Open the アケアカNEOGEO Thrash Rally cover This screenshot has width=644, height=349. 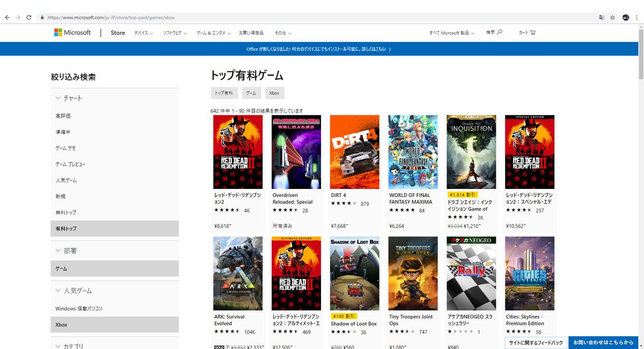(x=471, y=274)
